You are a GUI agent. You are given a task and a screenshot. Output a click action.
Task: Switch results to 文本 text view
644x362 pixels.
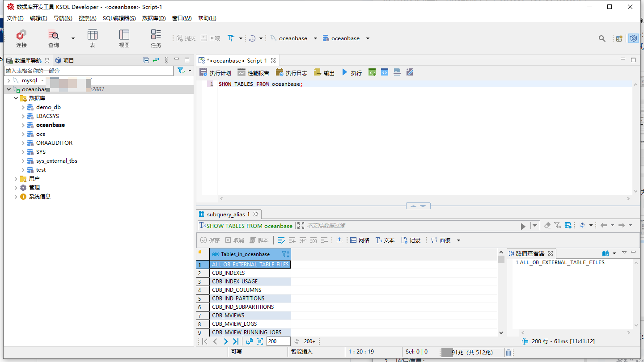(x=385, y=240)
